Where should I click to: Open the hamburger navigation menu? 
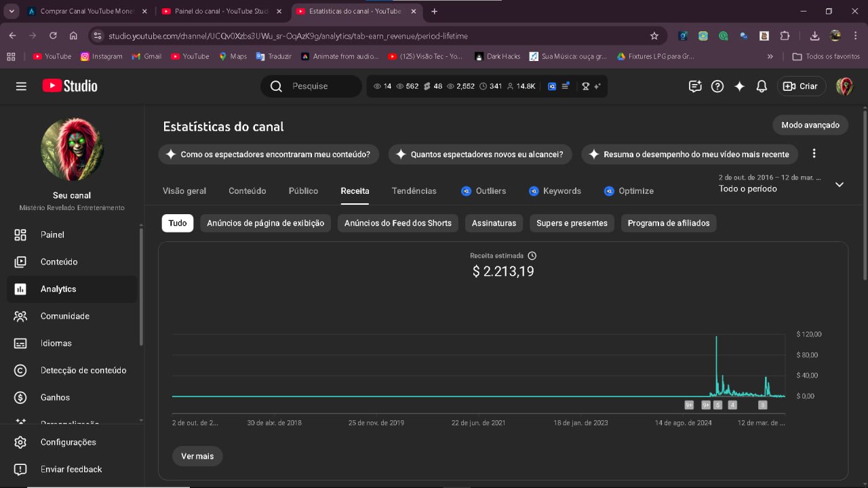pos(21,86)
